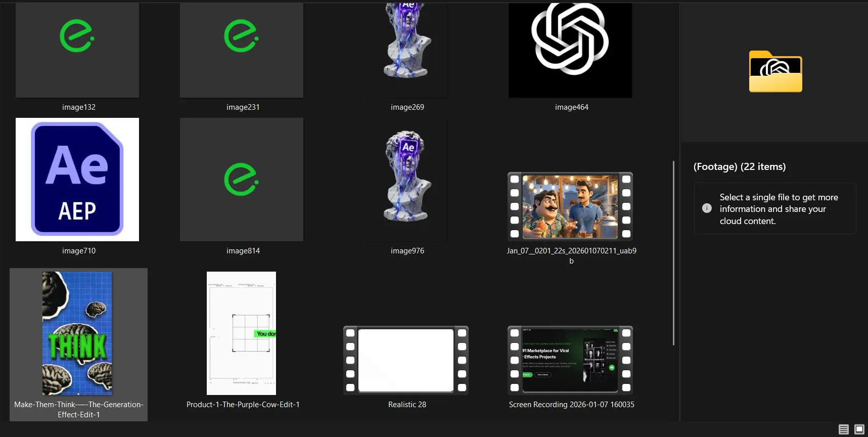The image size is (868, 437).
Task: Click the info icon in the details pane
Action: click(x=707, y=208)
